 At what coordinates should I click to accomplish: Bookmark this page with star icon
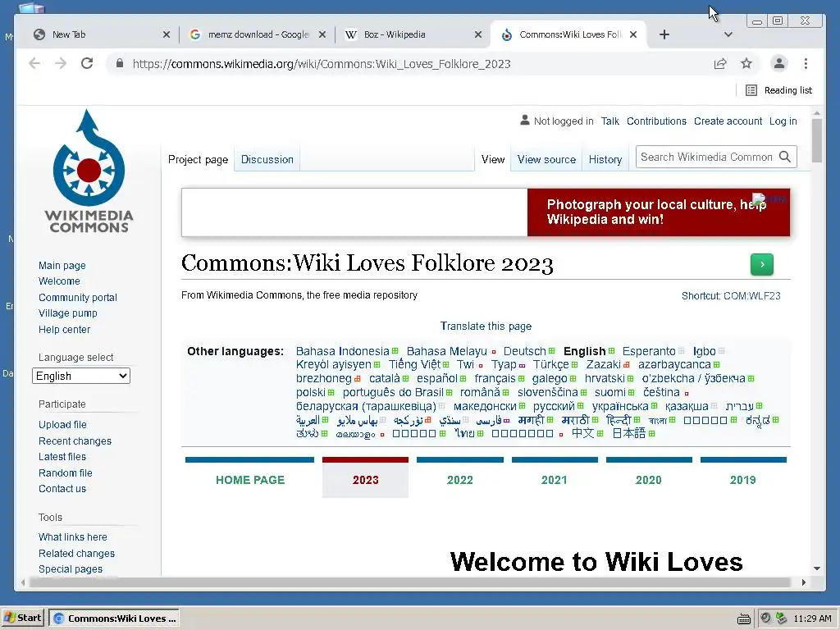tap(746, 64)
